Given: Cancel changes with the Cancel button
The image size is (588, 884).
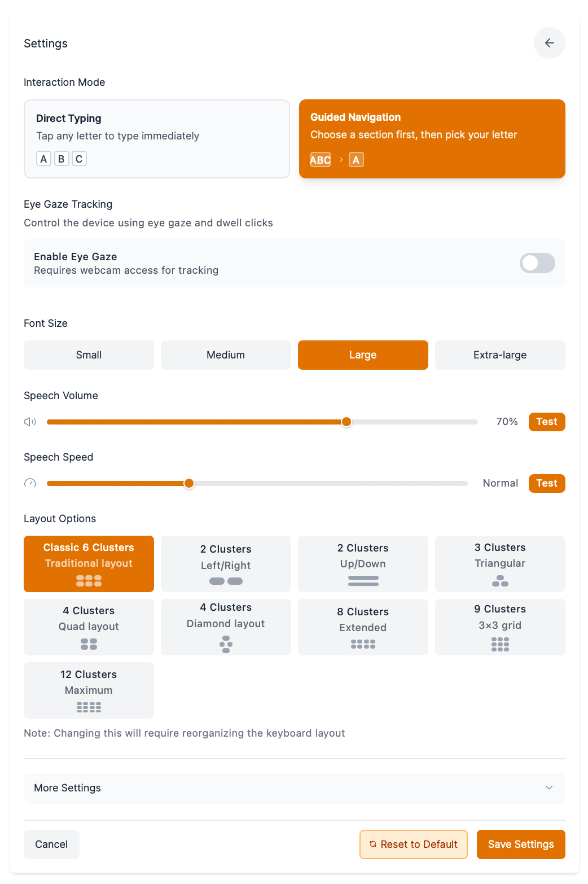Looking at the screenshot, I should tap(51, 844).
